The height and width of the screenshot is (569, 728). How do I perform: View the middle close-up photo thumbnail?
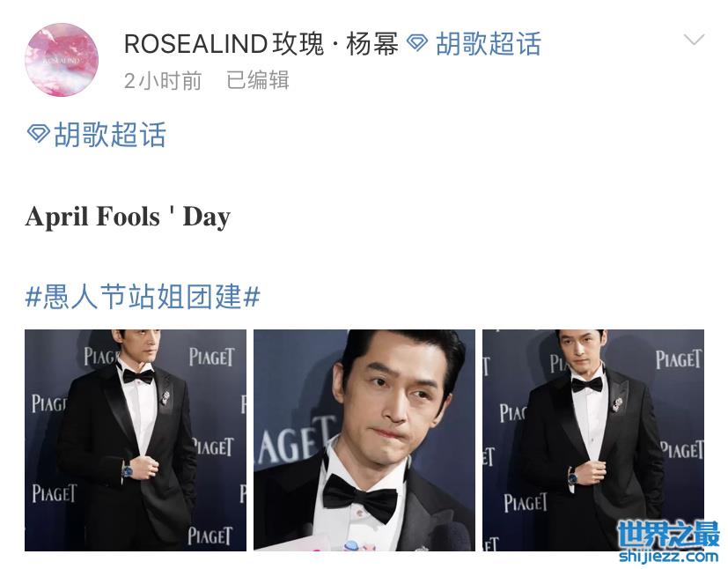(364, 440)
